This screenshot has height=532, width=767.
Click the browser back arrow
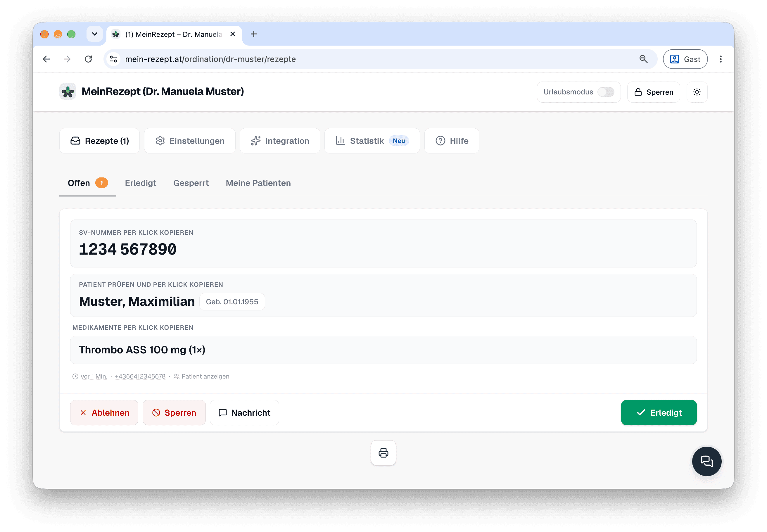coord(46,59)
